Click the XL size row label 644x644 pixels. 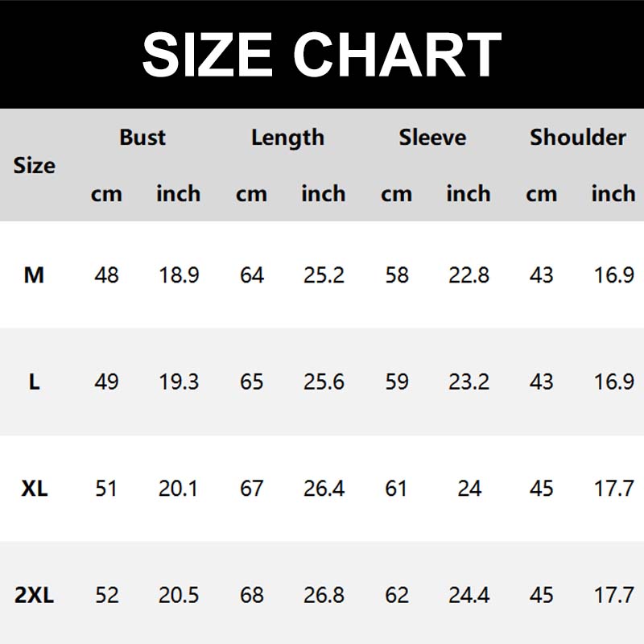click(x=34, y=489)
